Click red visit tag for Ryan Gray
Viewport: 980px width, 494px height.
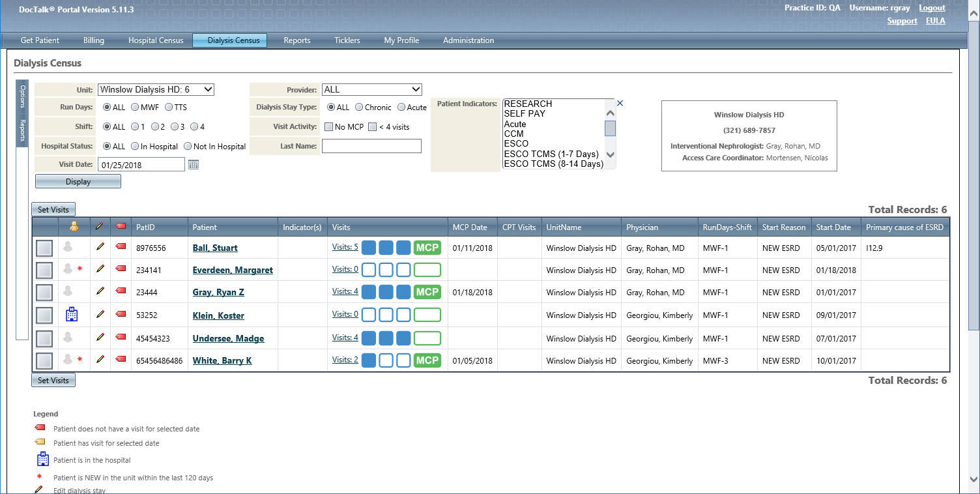point(121,292)
